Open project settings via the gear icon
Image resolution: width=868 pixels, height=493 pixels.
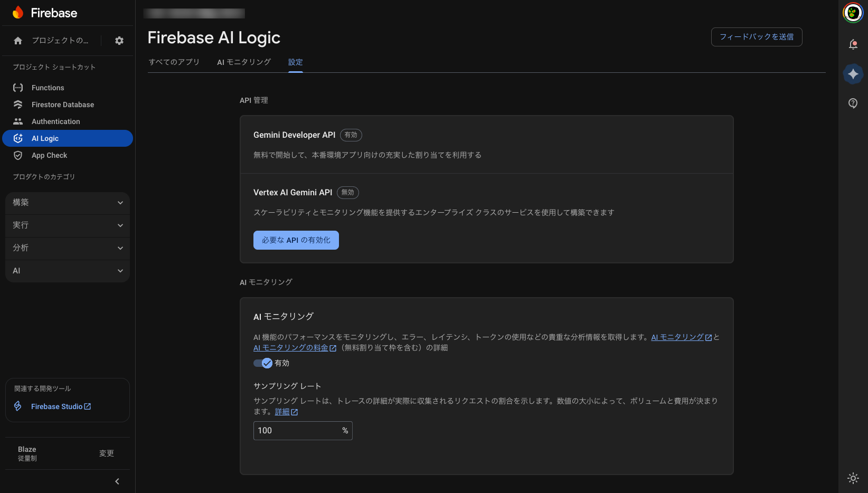click(x=119, y=40)
